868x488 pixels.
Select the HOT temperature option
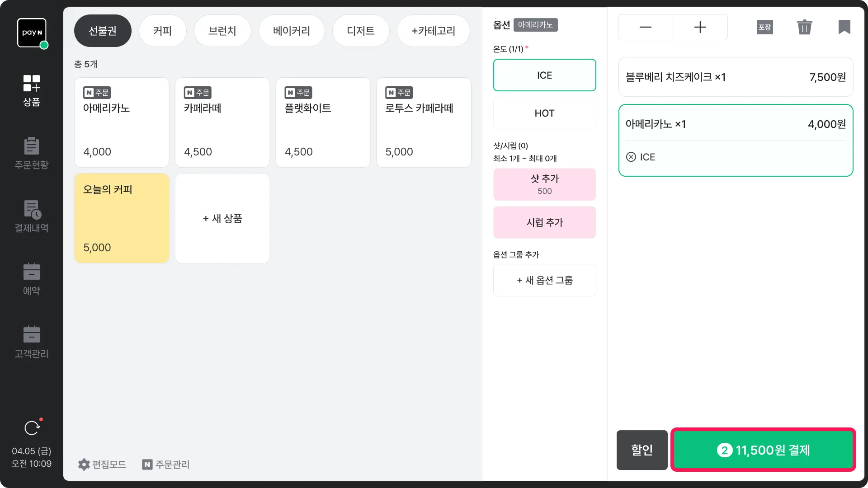tap(544, 113)
